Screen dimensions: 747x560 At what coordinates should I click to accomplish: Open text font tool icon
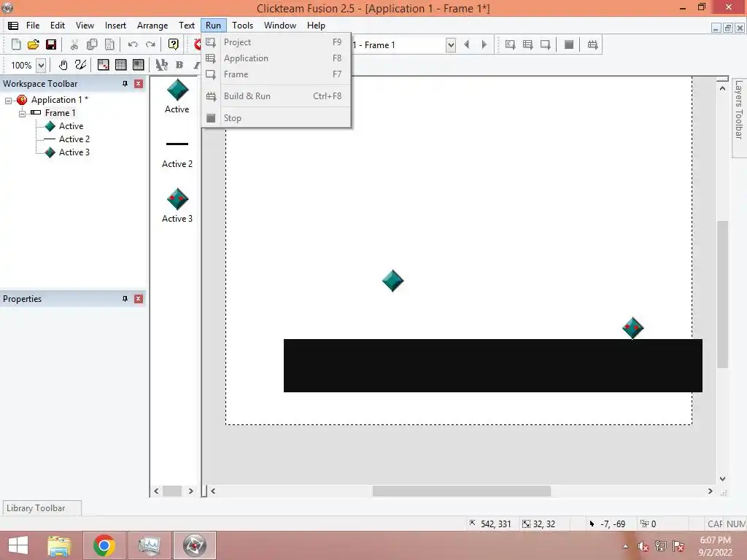pos(161,65)
